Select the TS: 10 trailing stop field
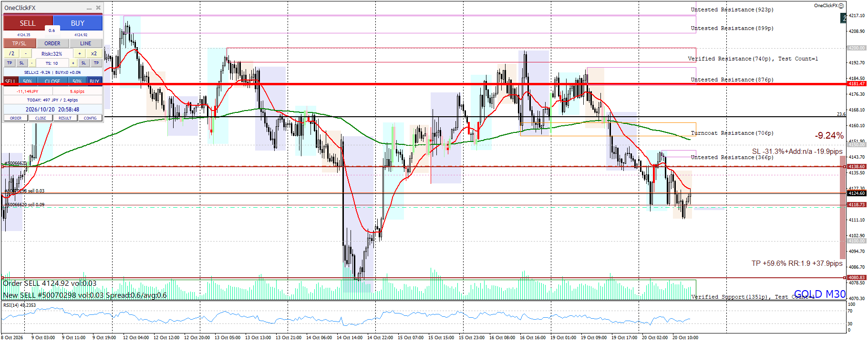The width and height of the screenshot is (868, 343). tap(52, 63)
